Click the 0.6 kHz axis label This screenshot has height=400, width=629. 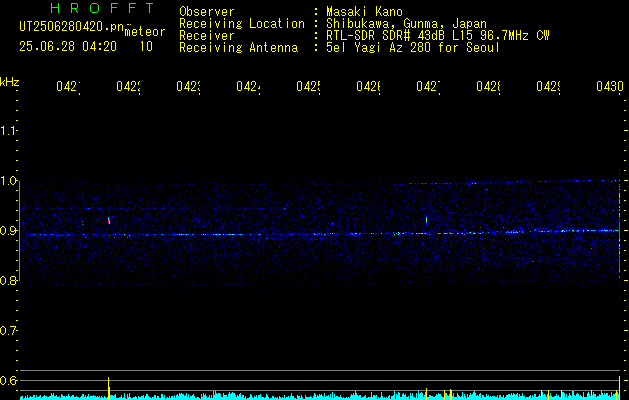point(8,380)
